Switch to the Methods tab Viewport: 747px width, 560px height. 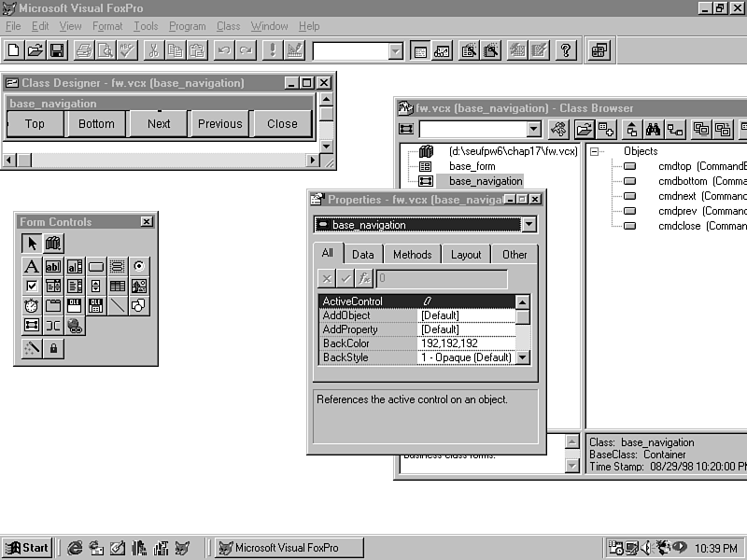click(412, 255)
